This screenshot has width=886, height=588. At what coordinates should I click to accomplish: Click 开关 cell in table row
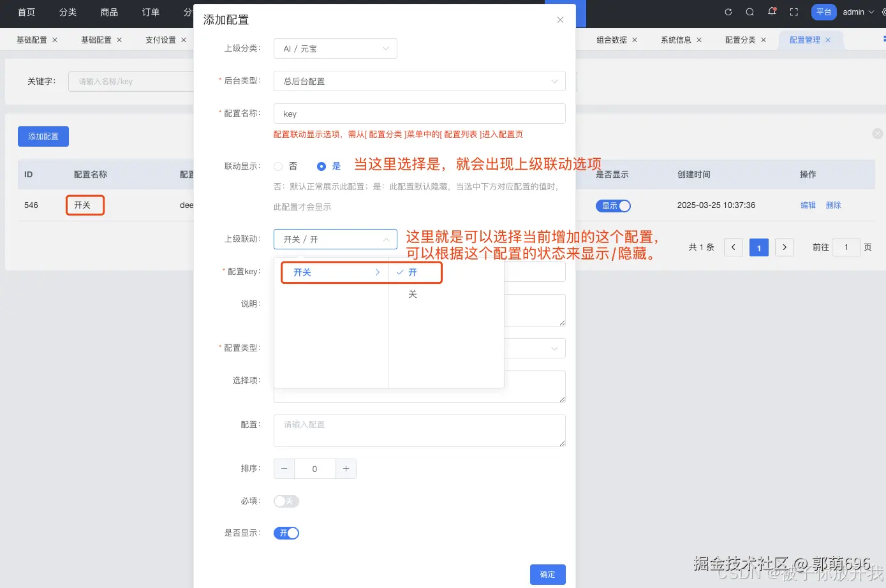[x=82, y=205]
